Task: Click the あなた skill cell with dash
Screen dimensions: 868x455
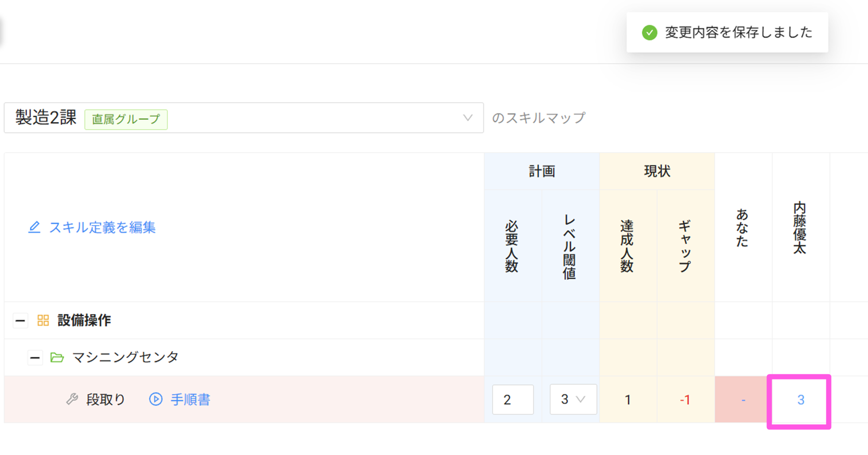Action: (x=743, y=400)
